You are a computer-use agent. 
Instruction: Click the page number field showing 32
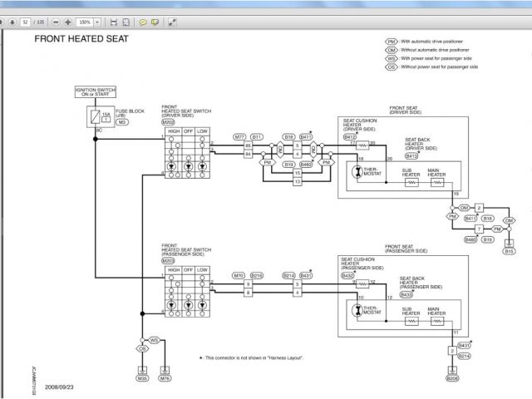(x=25, y=22)
